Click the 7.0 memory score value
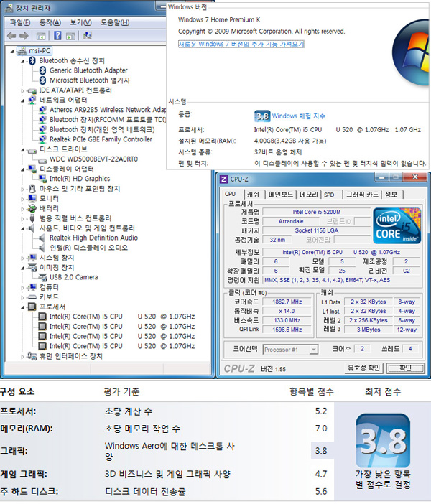Viewport: 431px width, 504px height. pos(320,429)
